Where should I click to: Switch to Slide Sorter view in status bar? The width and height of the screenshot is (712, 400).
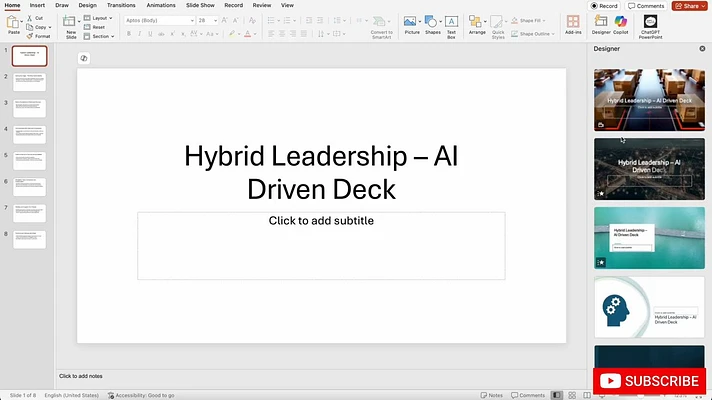[572, 395]
